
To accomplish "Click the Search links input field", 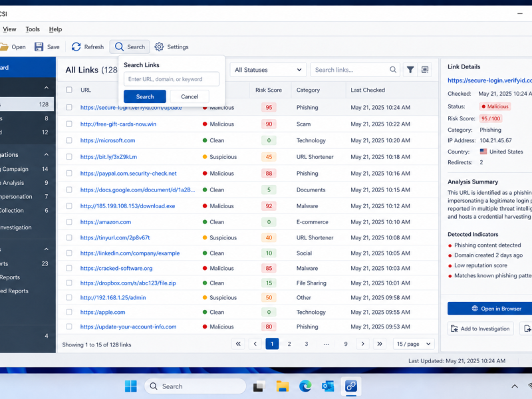I will point(355,70).
